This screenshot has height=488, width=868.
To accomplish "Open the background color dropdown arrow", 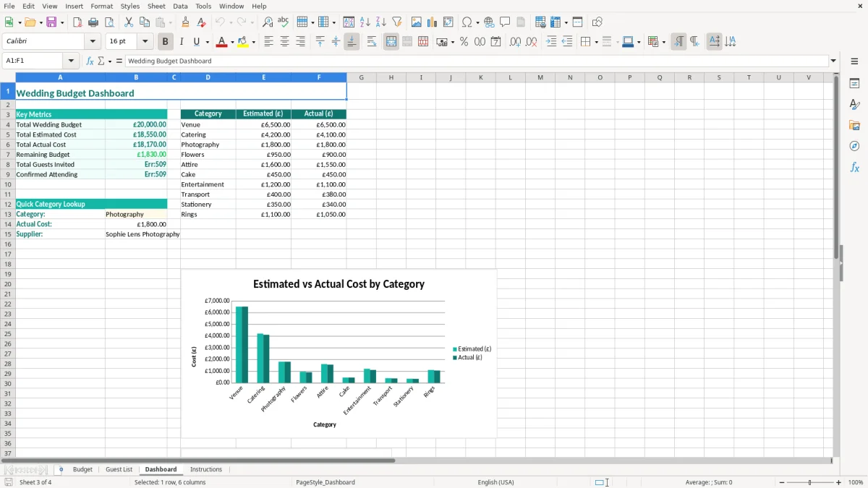I will click(253, 42).
